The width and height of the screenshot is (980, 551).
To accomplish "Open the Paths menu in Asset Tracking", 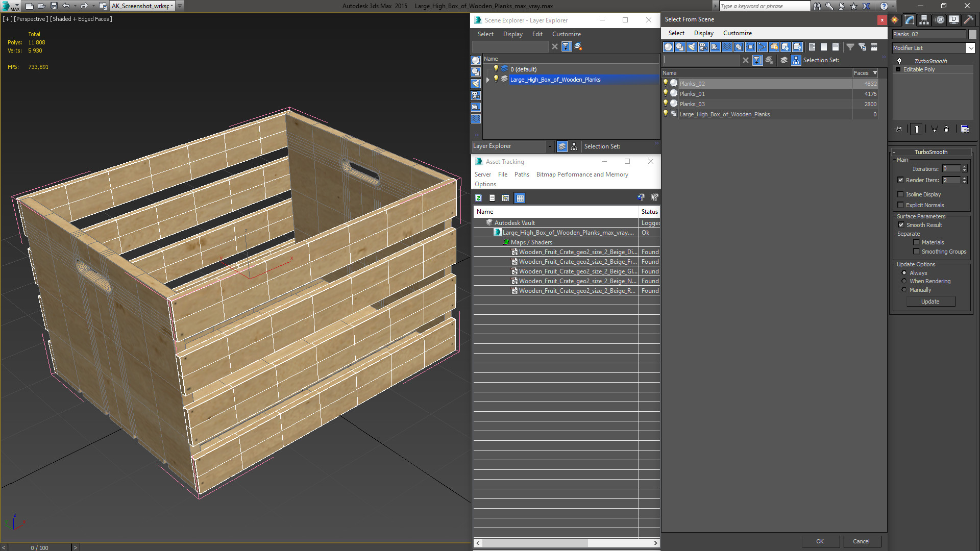I will pos(521,174).
